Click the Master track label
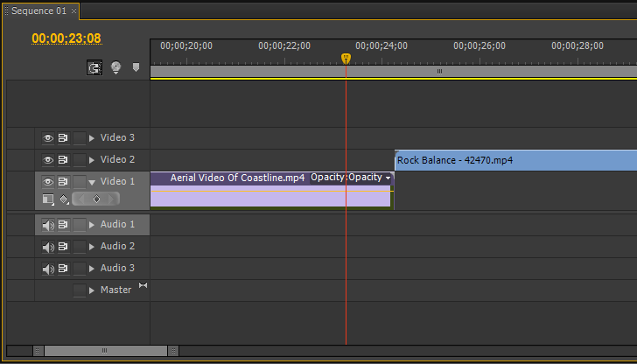The width and height of the screenshot is (637, 364). click(x=115, y=290)
